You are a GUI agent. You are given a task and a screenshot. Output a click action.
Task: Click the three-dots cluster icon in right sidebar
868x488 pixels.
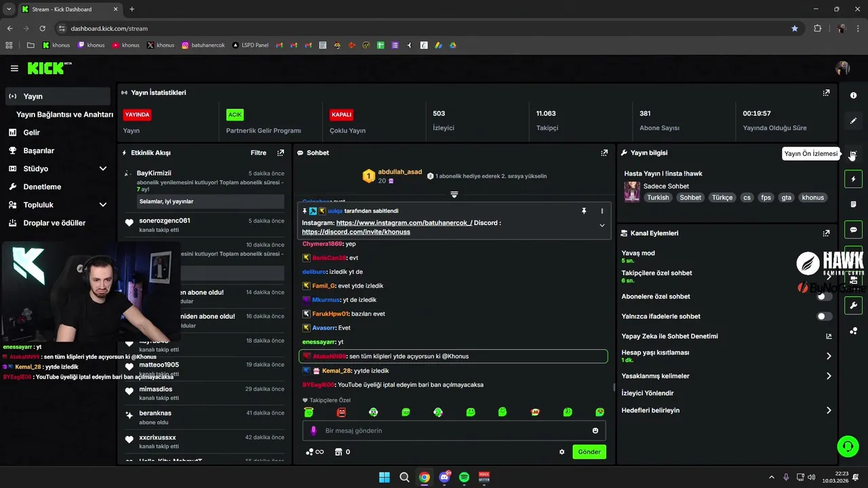coord(854,331)
